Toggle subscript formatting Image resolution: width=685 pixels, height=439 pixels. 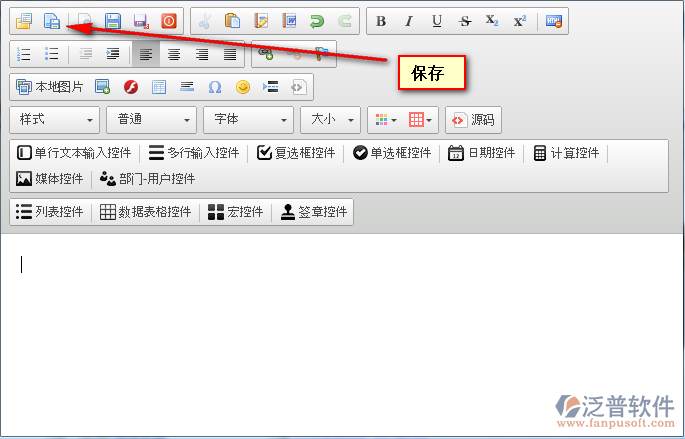[x=492, y=21]
